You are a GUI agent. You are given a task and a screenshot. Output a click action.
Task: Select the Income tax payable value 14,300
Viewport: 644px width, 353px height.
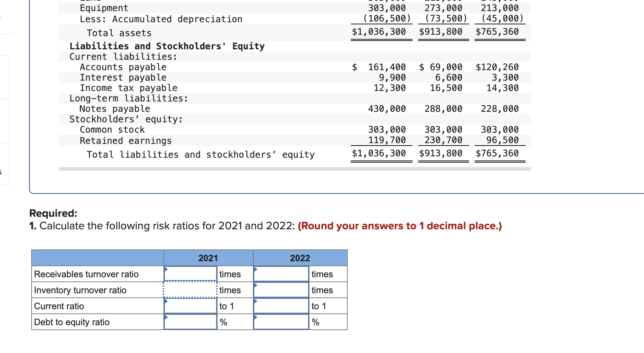click(x=503, y=88)
